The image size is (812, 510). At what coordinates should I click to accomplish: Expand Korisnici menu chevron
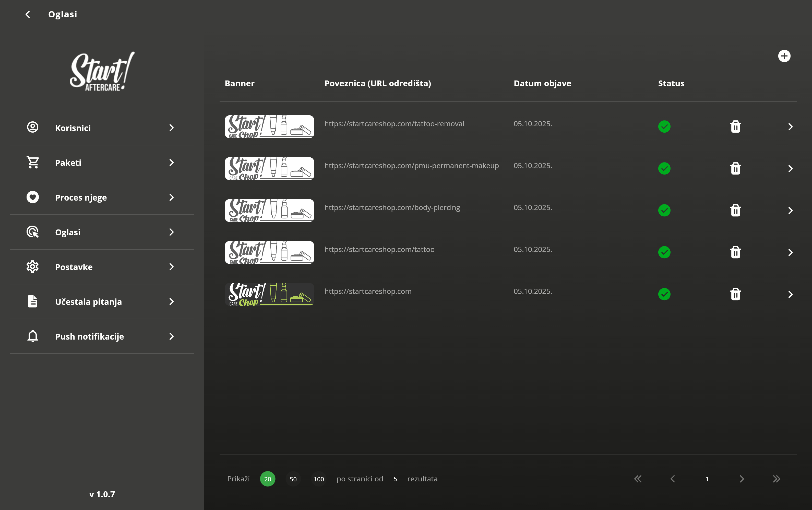coord(171,128)
